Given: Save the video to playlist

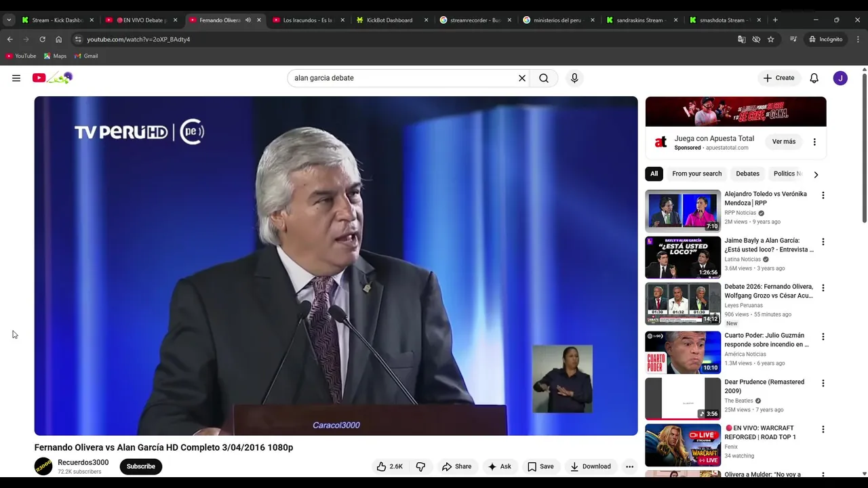Looking at the screenshot, I should click(540, 466).
